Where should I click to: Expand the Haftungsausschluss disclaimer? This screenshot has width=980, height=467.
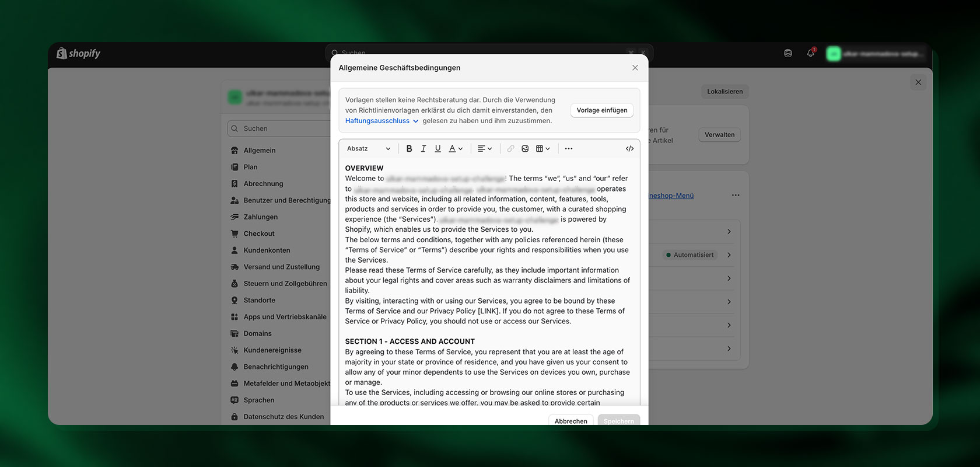(381, 121)
